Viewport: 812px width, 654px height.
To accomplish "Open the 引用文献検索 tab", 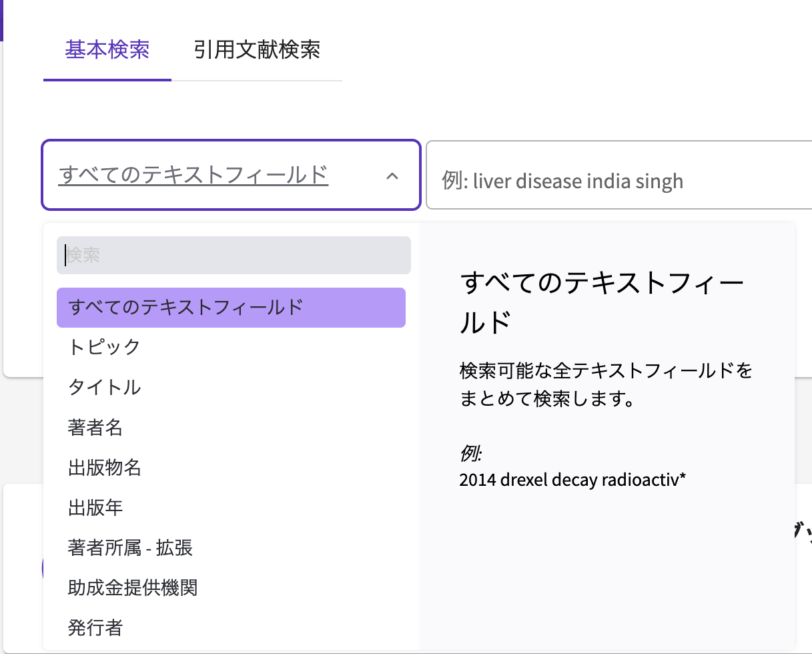I will coord(257,50).
